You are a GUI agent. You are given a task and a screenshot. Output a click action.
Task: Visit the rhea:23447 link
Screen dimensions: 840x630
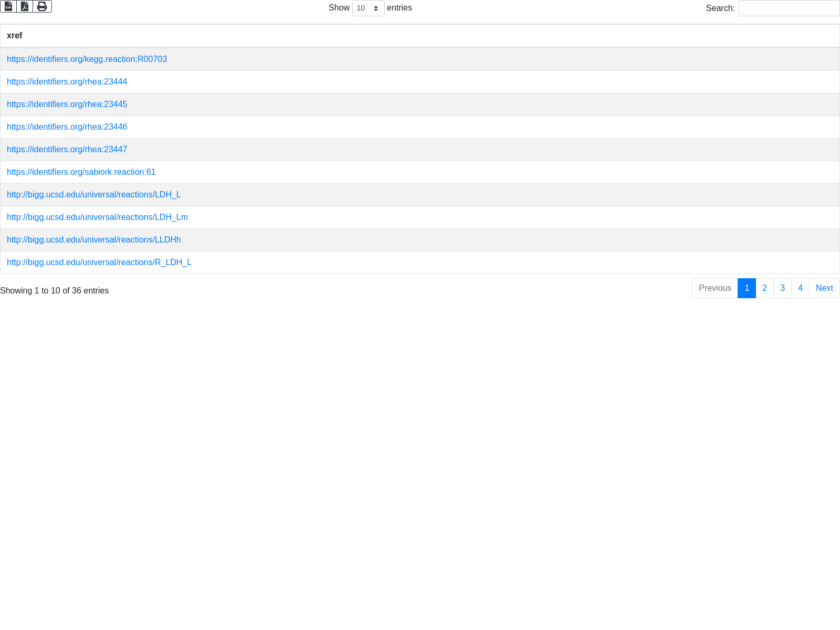(x=67, y=150)
